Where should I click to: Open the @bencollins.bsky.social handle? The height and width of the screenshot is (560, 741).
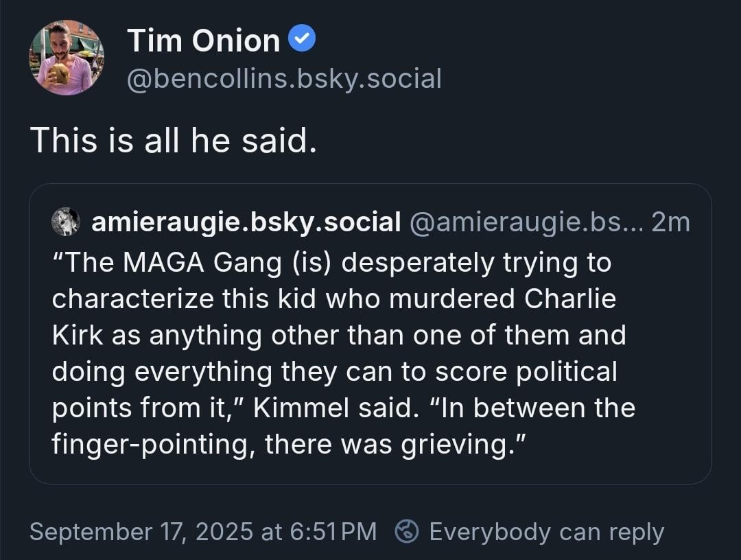coord(285,78)
